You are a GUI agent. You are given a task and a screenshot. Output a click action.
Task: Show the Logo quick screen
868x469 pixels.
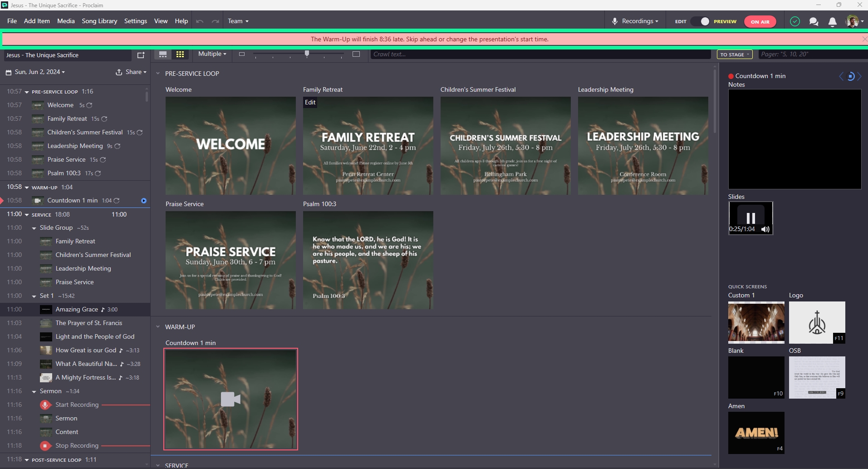coord(817,322)
